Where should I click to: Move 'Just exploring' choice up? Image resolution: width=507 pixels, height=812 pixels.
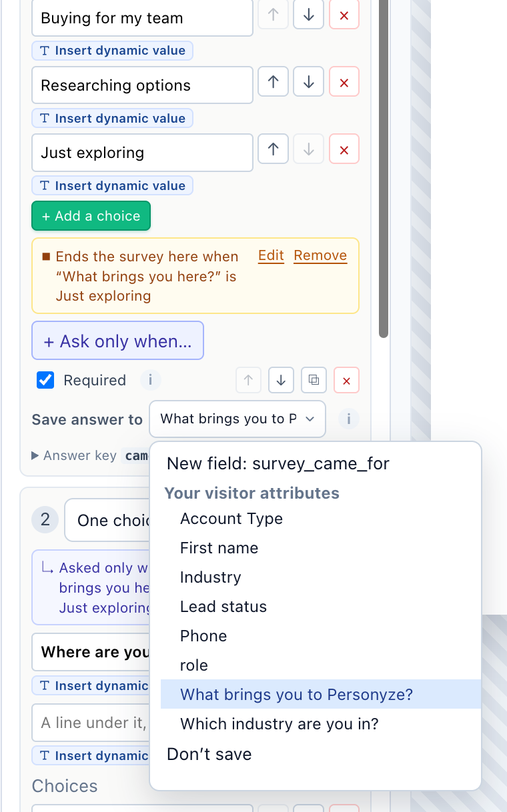[x=273, y=150]
